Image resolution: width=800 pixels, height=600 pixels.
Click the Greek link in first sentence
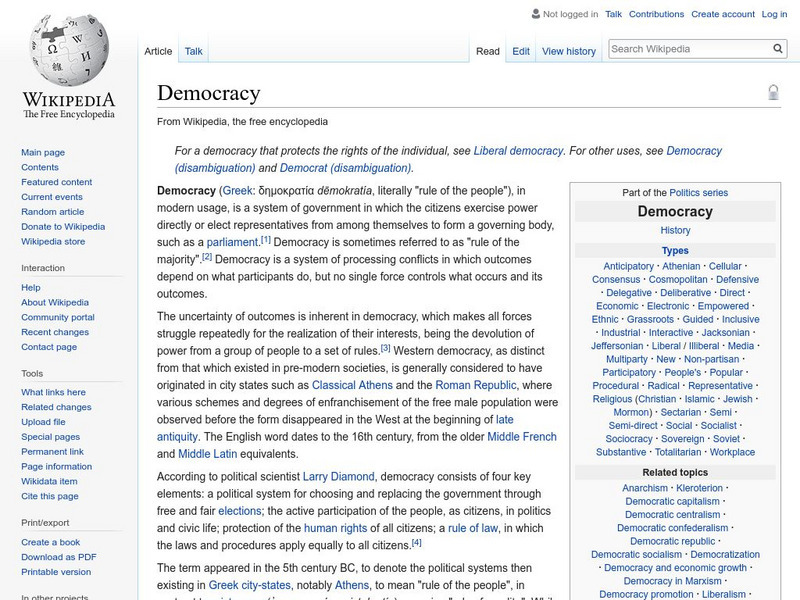(237, 191)
